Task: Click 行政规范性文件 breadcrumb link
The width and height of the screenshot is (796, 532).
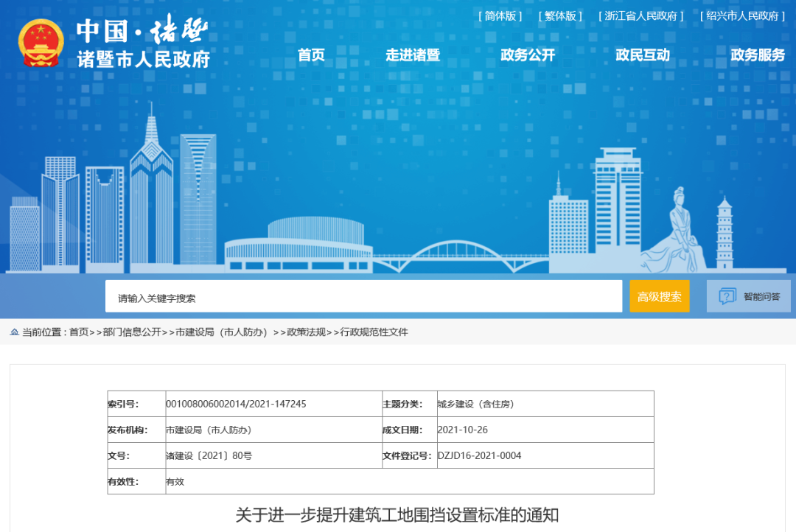Action: [x=374, y=332]
